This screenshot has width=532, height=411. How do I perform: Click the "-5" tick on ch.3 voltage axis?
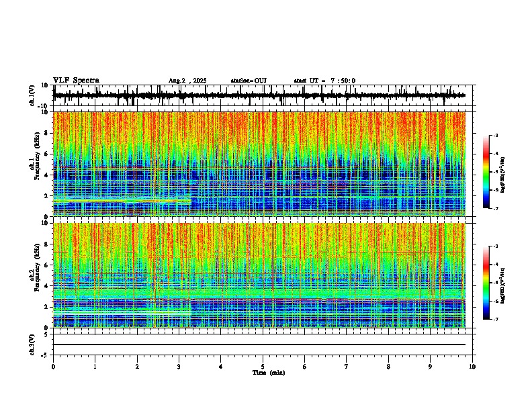46,355
